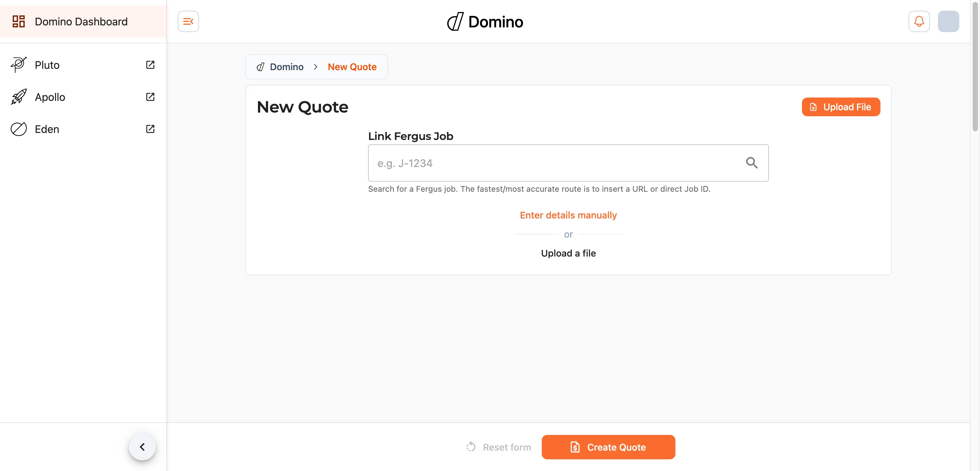
Task: Open the Pluto external link icon
Action: (x=150, y=65)
